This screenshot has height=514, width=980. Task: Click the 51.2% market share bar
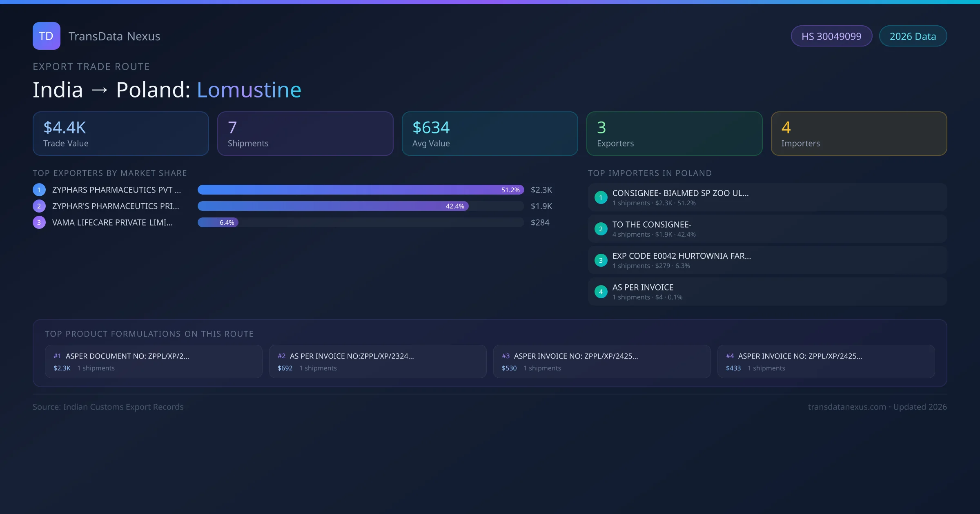(361, 190)
